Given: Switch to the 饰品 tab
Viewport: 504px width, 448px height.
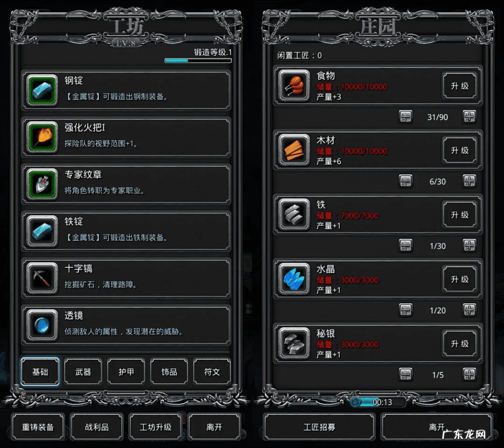Looking at the screenshot, I should 169,372.
